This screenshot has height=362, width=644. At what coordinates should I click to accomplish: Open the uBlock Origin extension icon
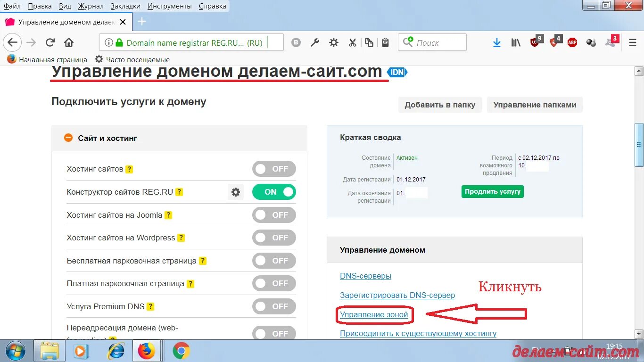coord(536,41)
